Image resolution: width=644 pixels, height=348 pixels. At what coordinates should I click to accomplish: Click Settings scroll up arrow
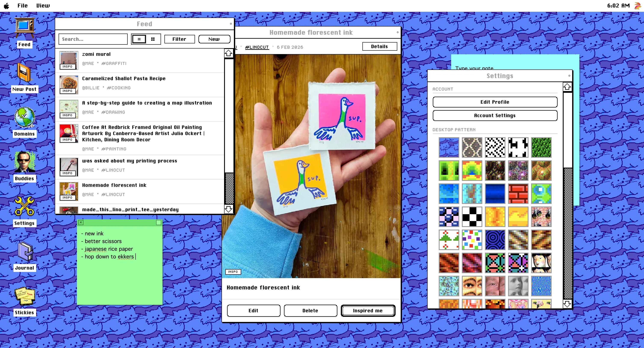[x=567, y=87]
